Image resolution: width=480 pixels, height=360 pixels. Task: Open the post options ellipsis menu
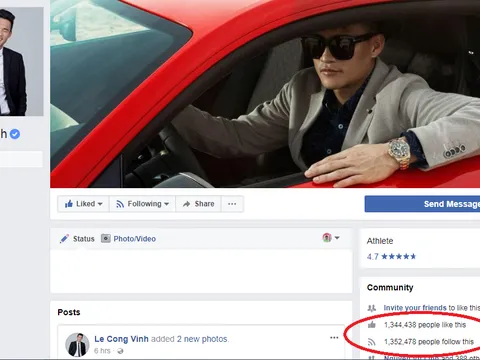pos(334,338)
